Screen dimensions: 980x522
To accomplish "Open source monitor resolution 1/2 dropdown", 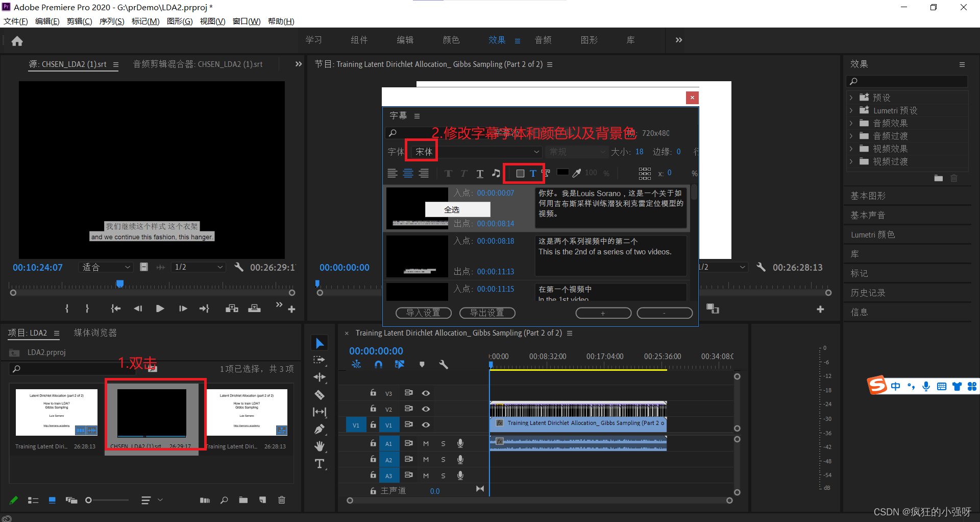I will point(199,267).
